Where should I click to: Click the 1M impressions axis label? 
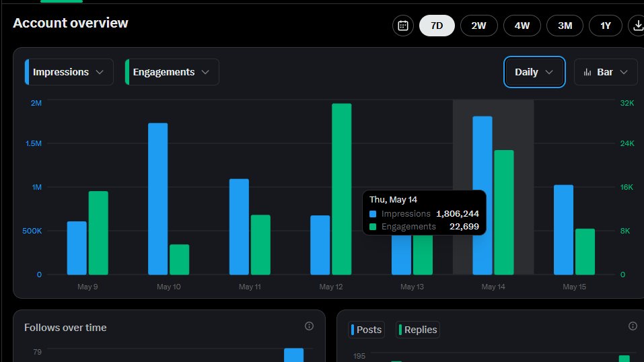[x=37, y=187]
